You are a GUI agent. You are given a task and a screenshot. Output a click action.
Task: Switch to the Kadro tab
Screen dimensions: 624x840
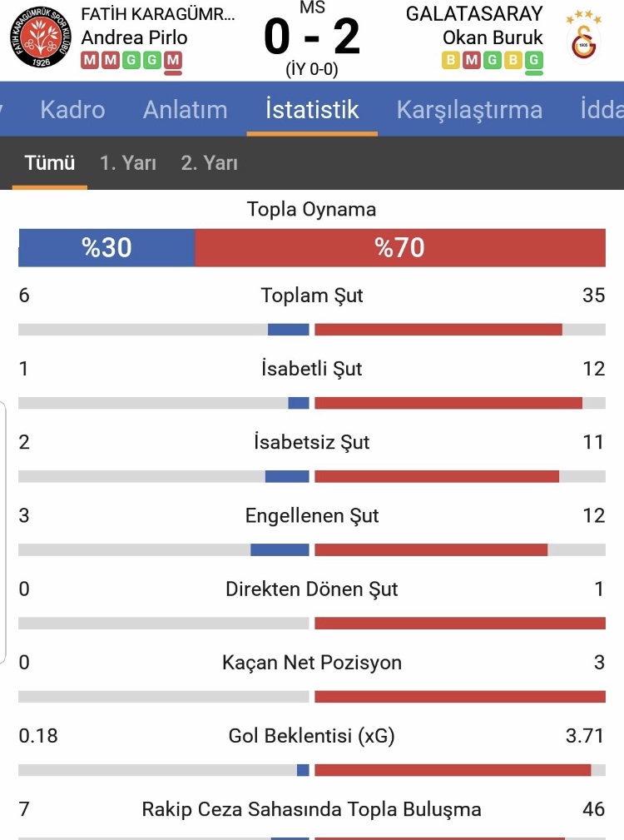(72, 109)
